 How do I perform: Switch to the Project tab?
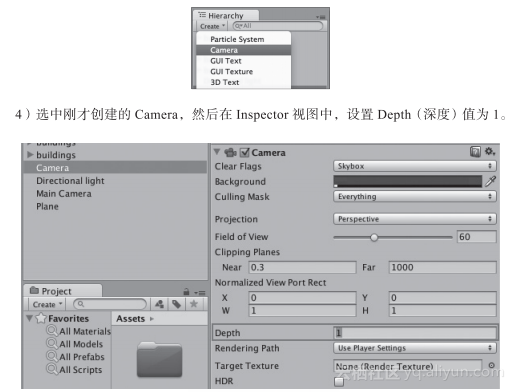(63, 291)
